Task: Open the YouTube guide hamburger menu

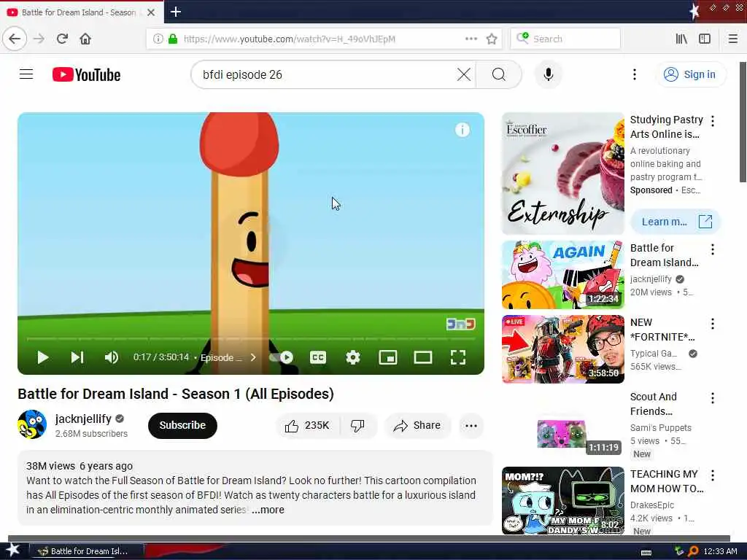Action: (x=26, y=74)
